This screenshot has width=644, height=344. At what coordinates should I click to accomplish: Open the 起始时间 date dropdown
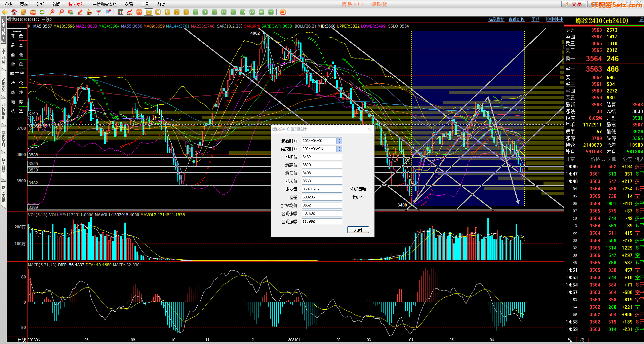[339, 141]
